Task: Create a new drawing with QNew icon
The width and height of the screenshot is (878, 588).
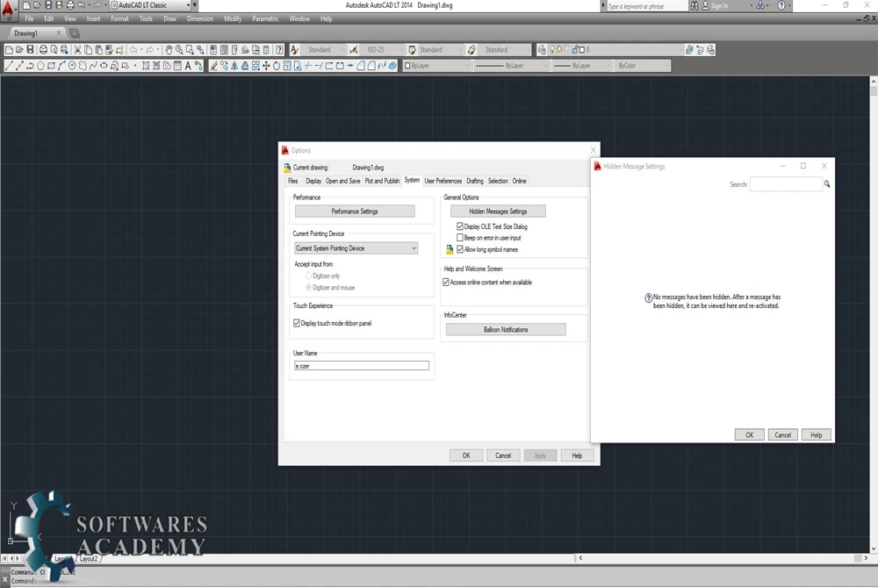Action: click(9, 50)
